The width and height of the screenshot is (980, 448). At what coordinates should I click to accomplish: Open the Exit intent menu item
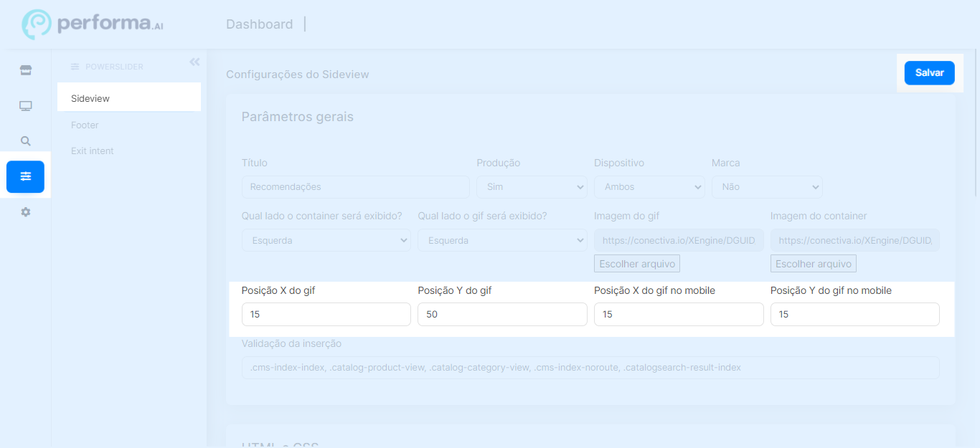click(x=93, y=151)
